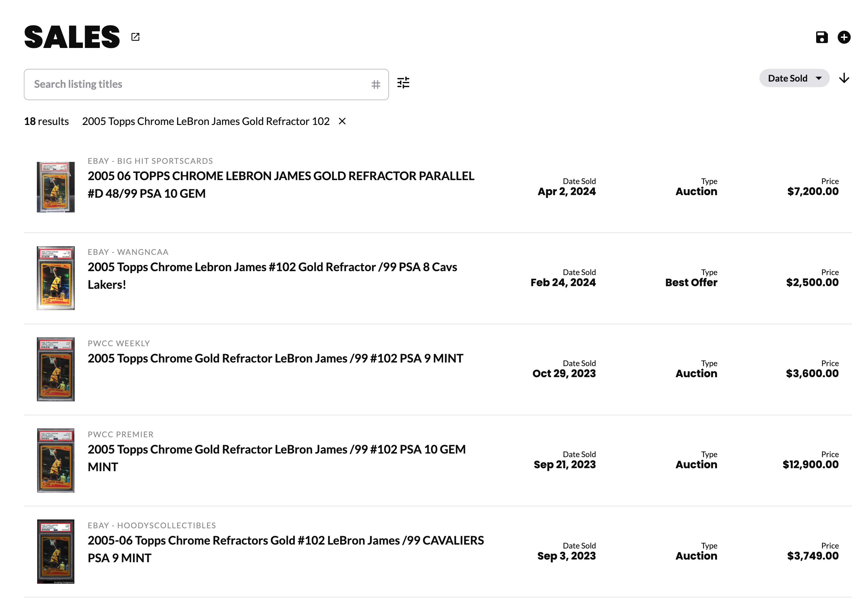Screen dimensions: 868x603
Task: Click the hash symbol in search box
Action: click(x=376, y=84)
